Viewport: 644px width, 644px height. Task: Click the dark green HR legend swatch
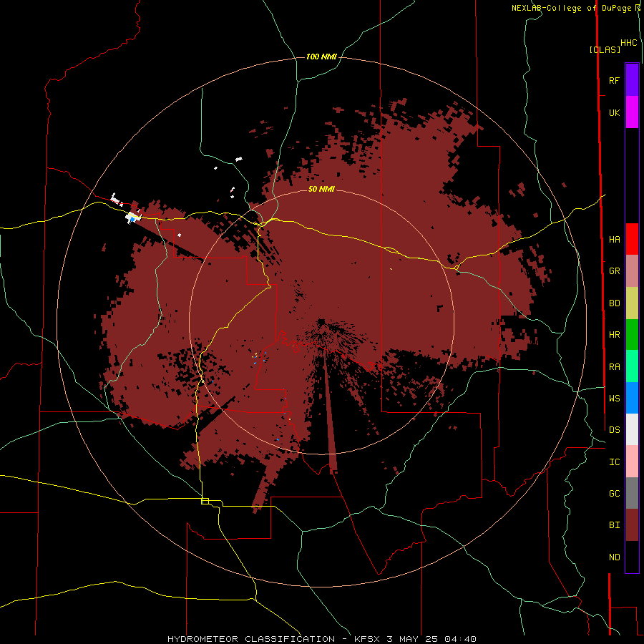[632, 335]
